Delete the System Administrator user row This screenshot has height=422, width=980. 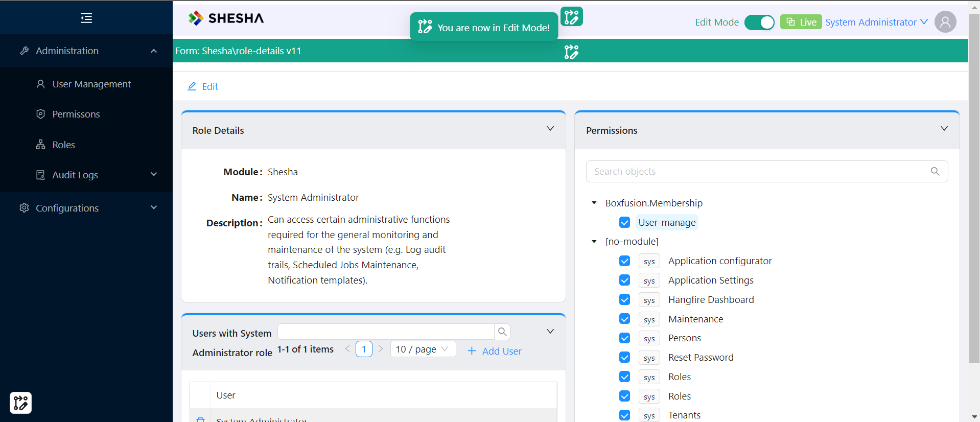(201, 419)
